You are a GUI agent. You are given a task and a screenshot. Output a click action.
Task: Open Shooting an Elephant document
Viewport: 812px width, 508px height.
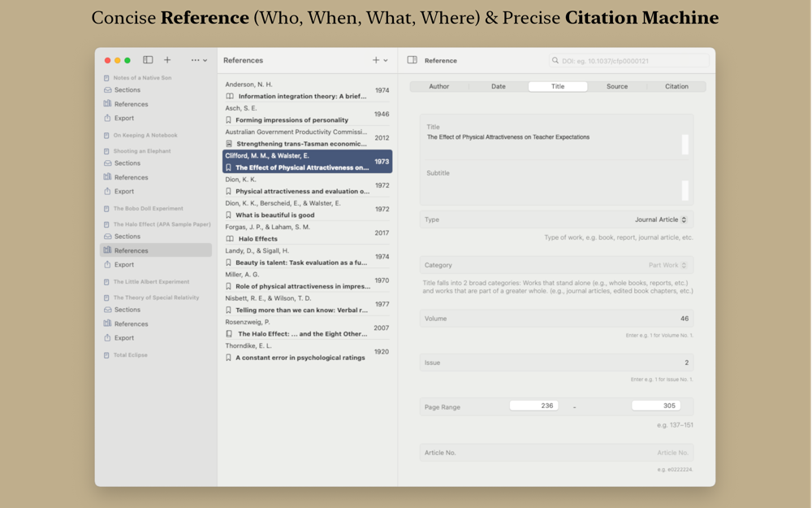coord(142,151)
